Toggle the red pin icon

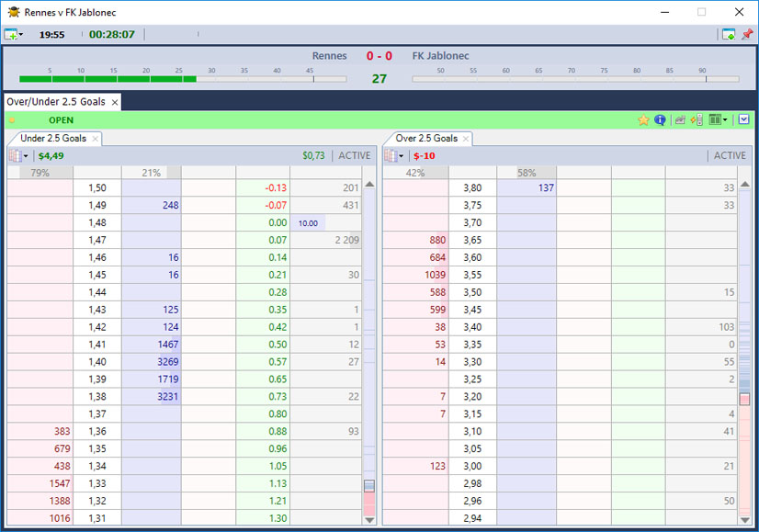pyautogui.click(x=747, y=34)
